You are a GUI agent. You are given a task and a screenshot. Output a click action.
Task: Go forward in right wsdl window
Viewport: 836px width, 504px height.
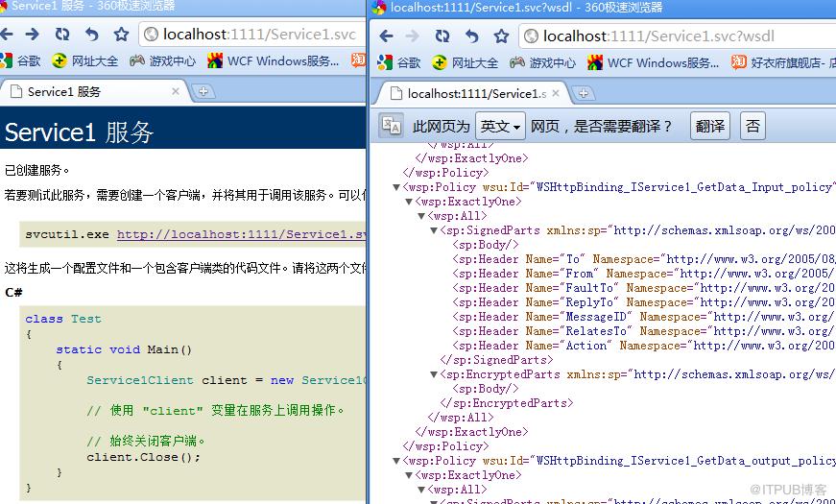coord(412,36)
